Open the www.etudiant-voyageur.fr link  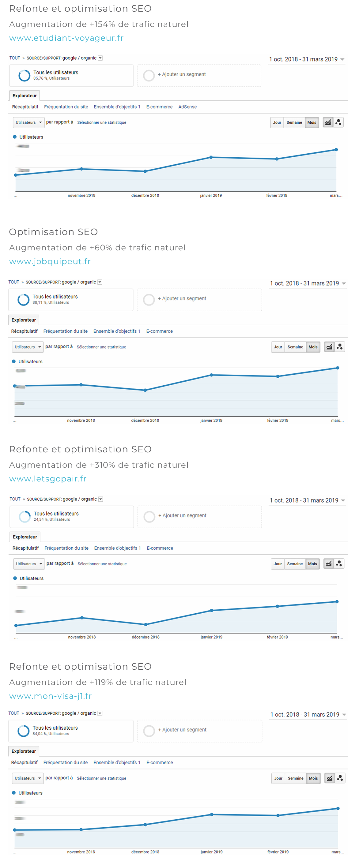pyautogui.click(x=66, y=38)
